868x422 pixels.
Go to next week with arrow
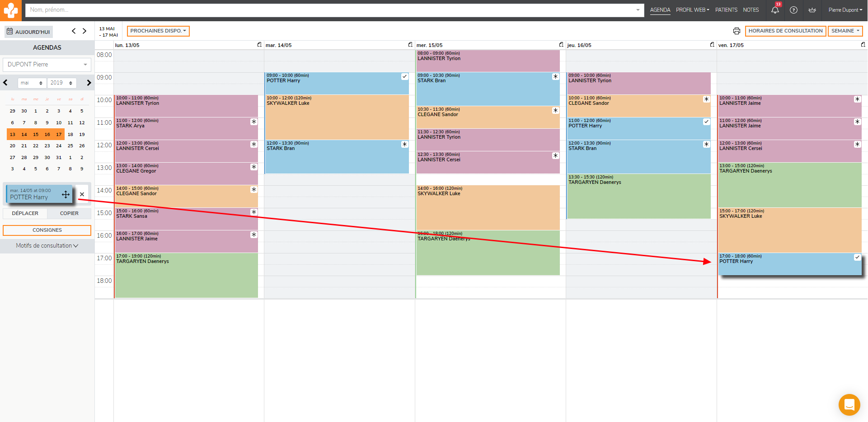84,31
